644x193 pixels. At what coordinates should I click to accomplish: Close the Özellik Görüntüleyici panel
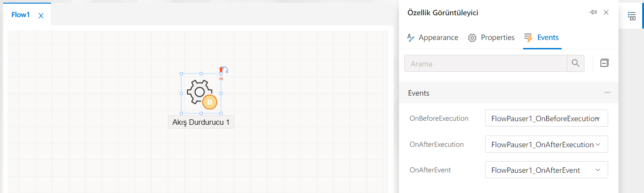[606, 13]
